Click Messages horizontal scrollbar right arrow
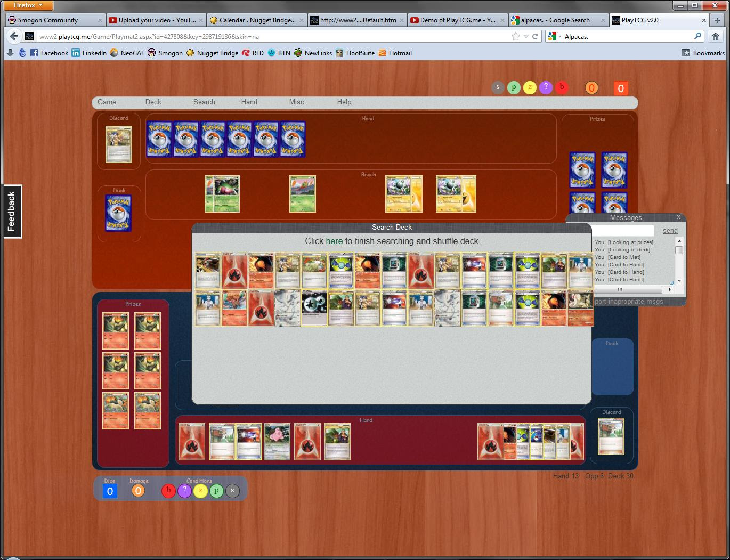730x560 pixels. (x=670, y=289)
